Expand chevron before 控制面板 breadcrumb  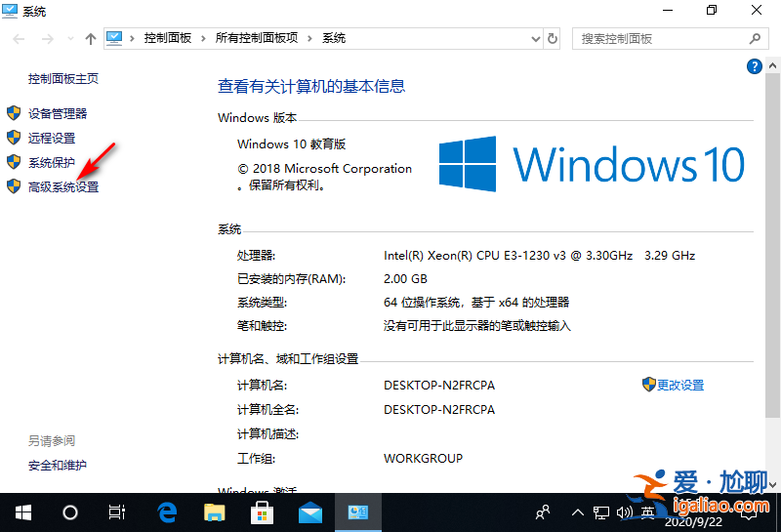pyautogui.click(x=132, y=39)
